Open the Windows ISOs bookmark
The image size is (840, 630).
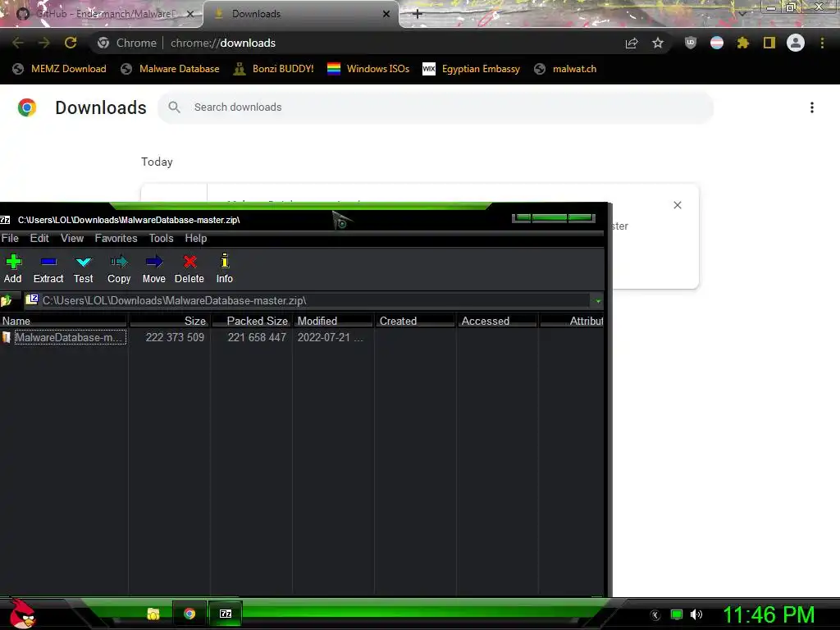coord(368,69)
